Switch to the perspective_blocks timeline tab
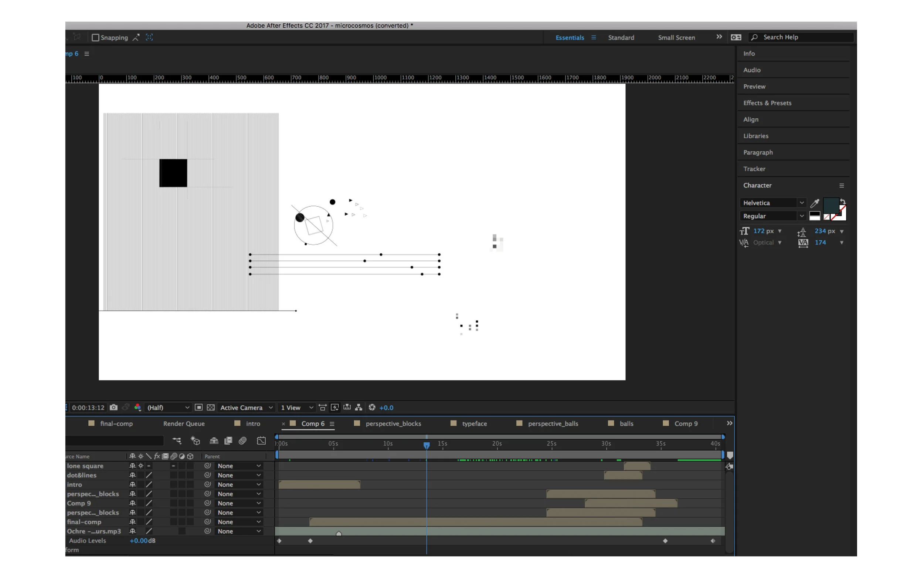 tap(393, 423)
